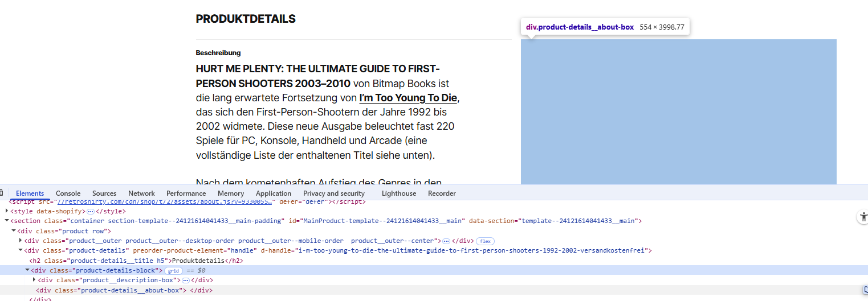Click the grid badge on product-details-block
Screen dimensions: 868x301
pyautogui.click(x=174, y=271)
